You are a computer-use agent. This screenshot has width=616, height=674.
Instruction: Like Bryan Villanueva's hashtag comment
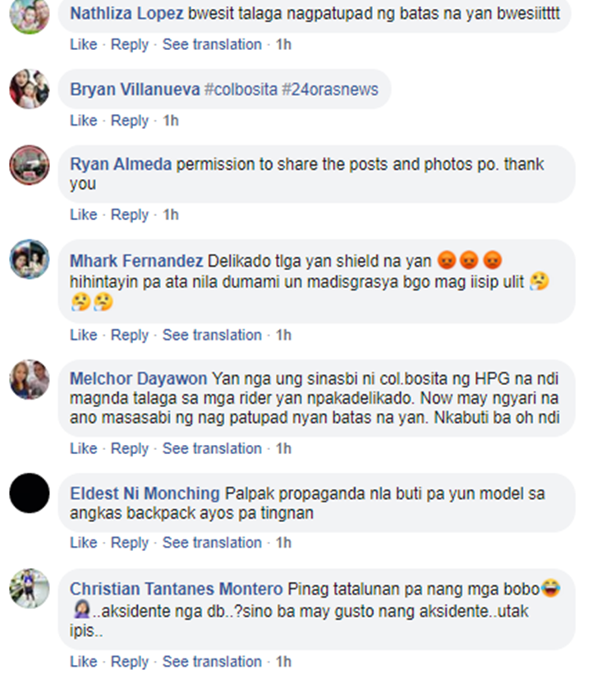84,121
